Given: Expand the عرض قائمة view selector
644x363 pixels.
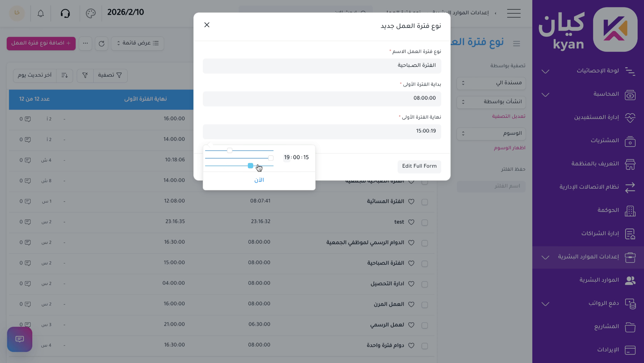Looking at the screenshot, I should click(x=138, y=43).
